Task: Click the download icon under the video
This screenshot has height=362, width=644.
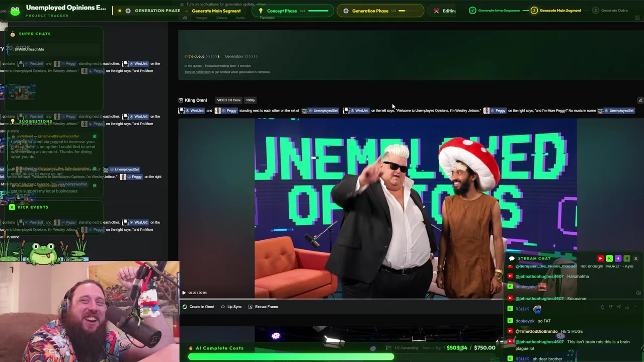Action: tap(627, 307)
